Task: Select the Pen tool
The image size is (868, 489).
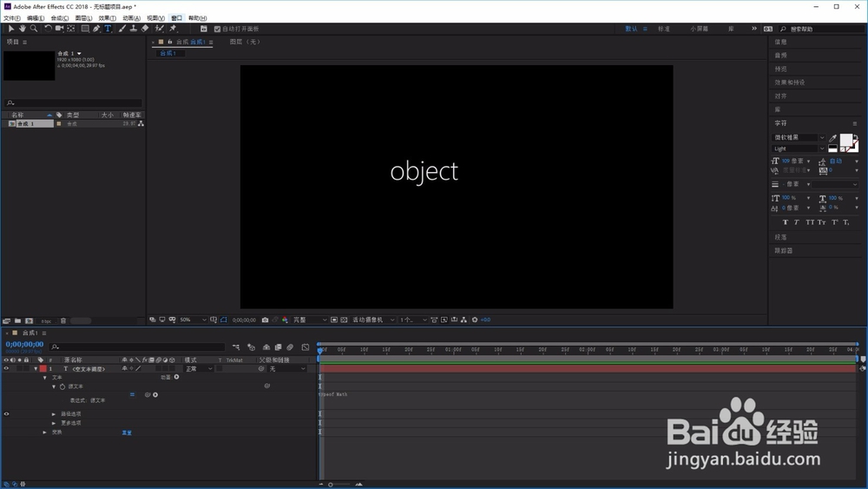Action: tap(96, 29)
